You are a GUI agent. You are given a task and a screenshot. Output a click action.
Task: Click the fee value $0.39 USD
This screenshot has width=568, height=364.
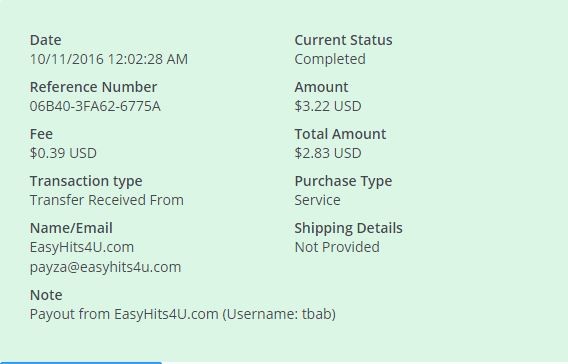[63, 153]
